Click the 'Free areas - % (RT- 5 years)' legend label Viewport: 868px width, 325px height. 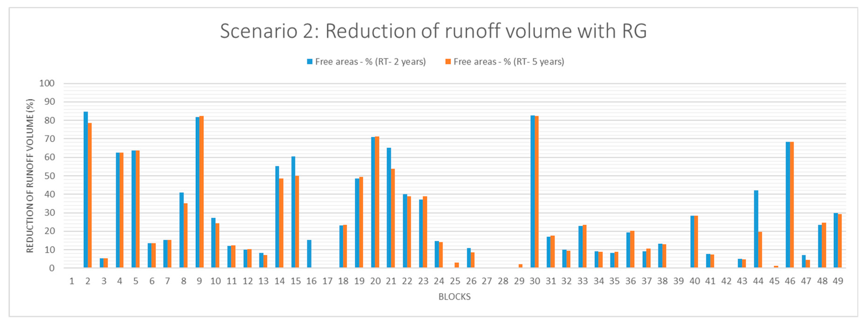click(x=509, y=62)
